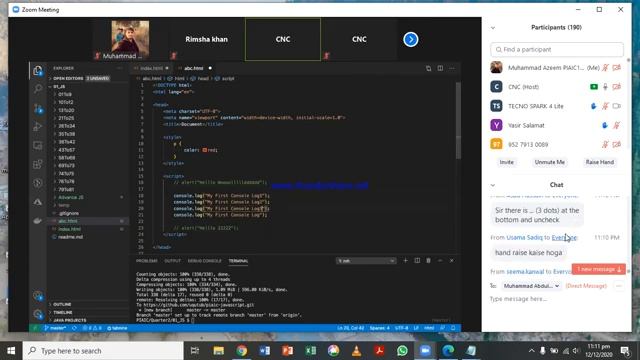The width and height of the screenshot is (640, 360).
Task: Click my disabled camera icon in participants
Action: 617,68
